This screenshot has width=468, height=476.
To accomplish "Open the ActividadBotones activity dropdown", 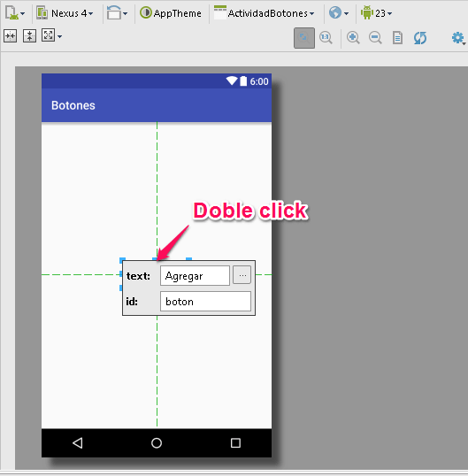I will point(264,13).
